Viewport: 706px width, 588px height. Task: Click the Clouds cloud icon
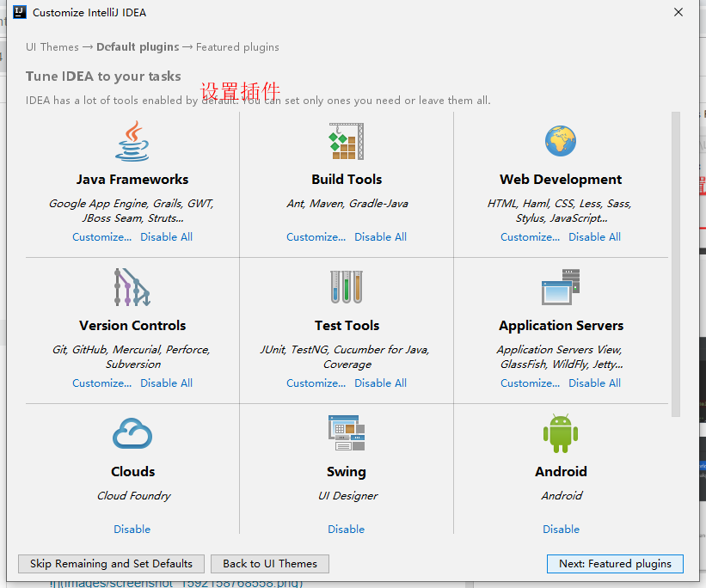(x=132, y=432)
